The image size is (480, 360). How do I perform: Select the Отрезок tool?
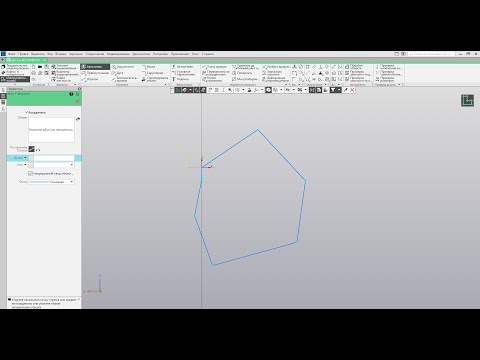[x=90, y=79]
